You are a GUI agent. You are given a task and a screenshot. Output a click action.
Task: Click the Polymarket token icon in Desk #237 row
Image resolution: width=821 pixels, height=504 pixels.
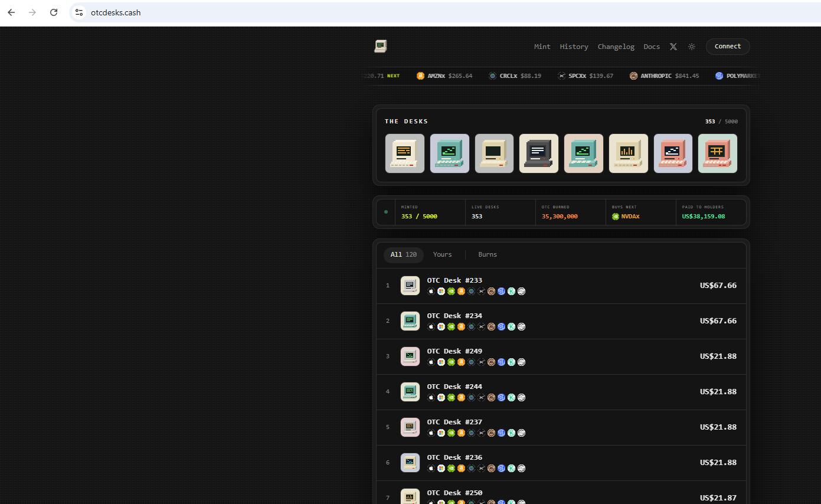click(501, 433)
